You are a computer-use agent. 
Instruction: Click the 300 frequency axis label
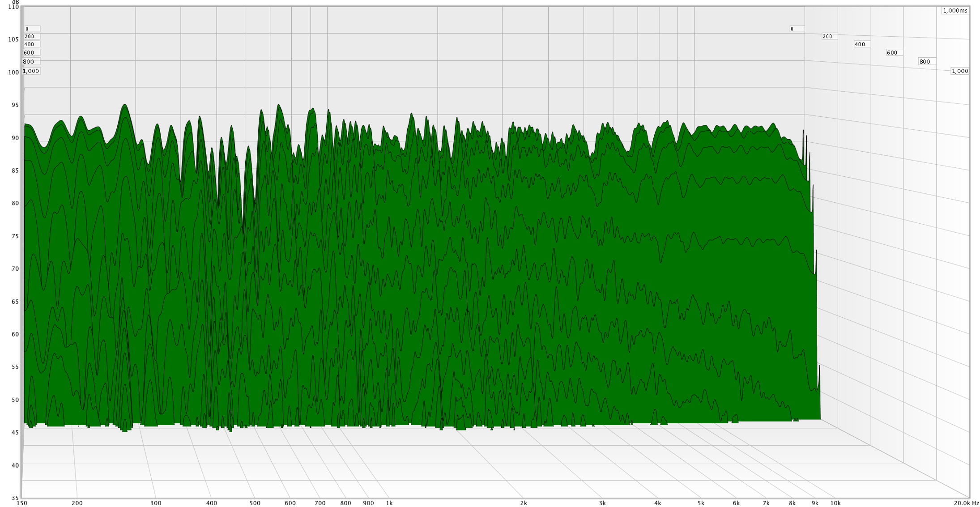(x=155, y=503)
